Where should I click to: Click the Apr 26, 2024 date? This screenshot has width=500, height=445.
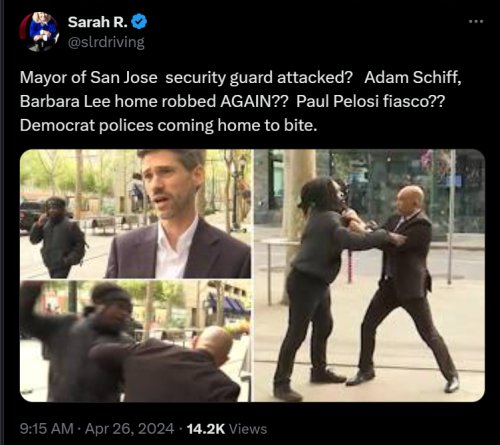[129, 429]
